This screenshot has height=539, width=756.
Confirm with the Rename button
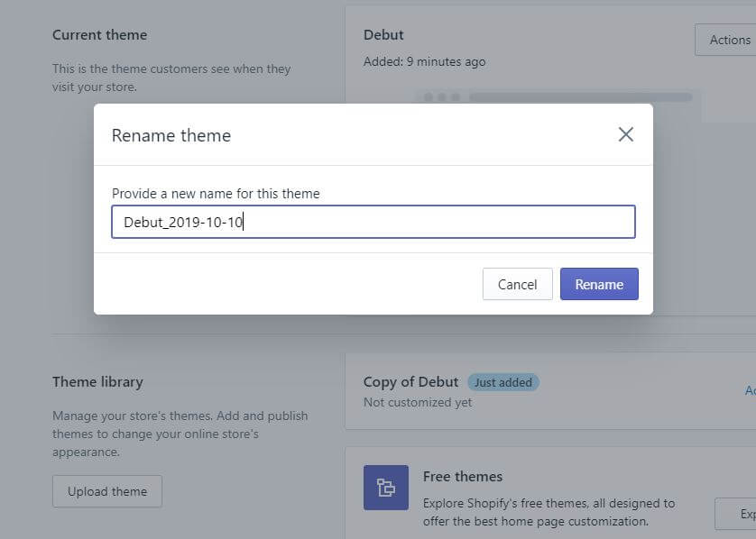click(x=599, y=284)
